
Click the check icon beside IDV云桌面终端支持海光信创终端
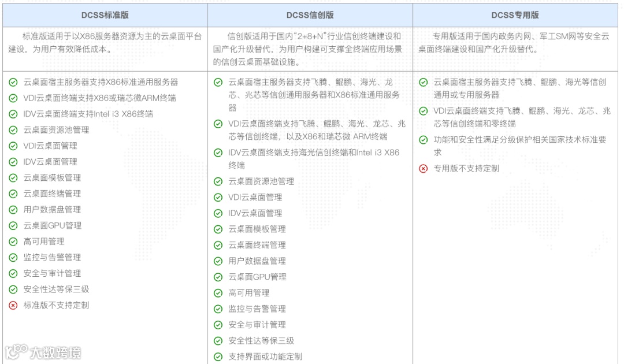coord(218,153)
